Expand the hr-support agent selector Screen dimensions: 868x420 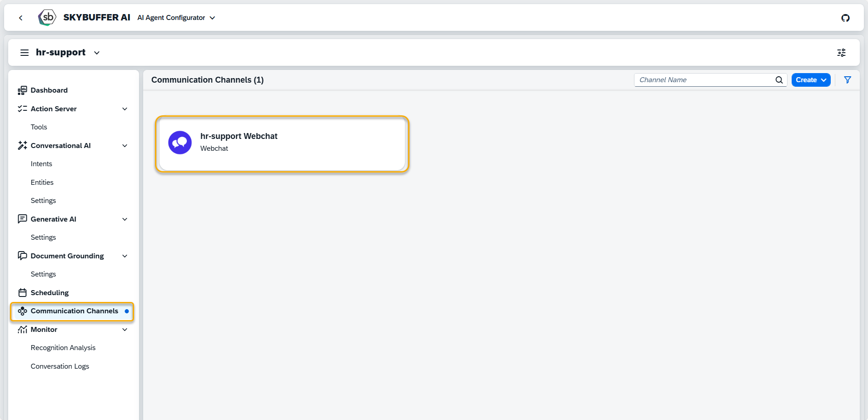click(96, 53)
